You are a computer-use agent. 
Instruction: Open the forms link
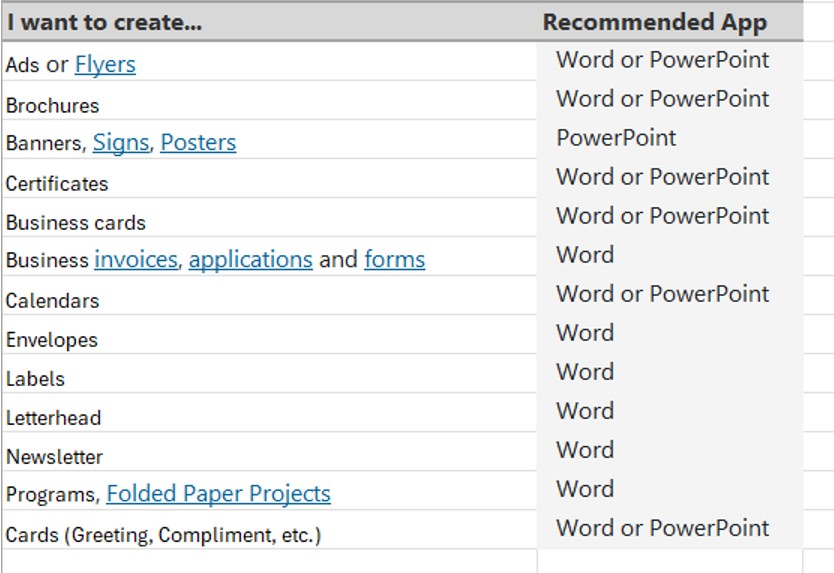coord(395,259)
